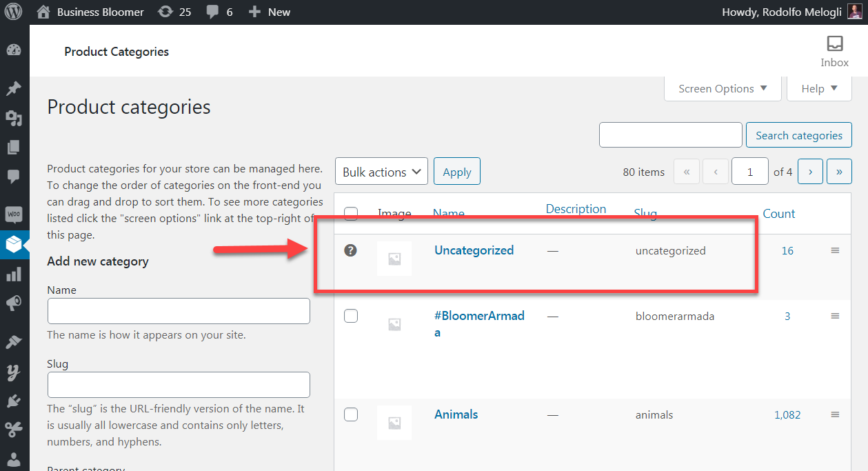Open the Uncategorized category link
The width and height of the screenshot is (868, 471).
pos(474,250)
